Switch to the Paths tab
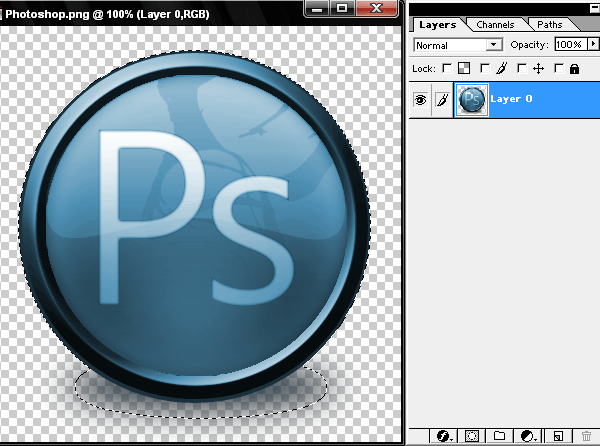The image size is (600, 446). [549, 25]
